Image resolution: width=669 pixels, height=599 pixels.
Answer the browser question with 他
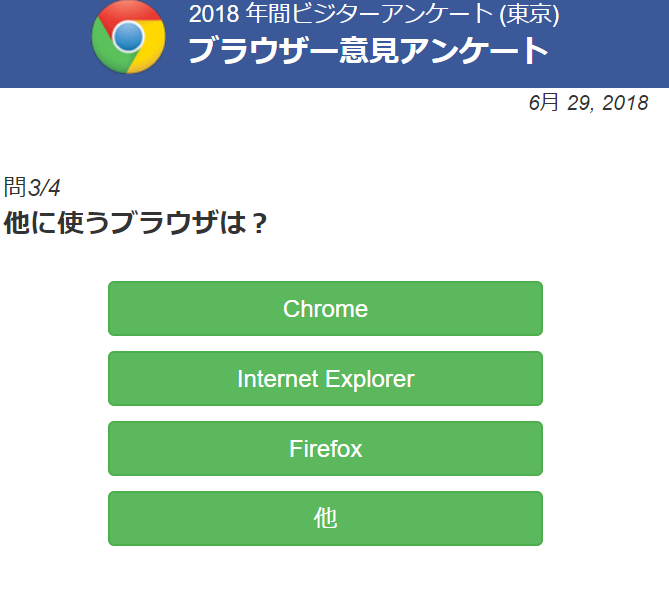click(325, 518)
